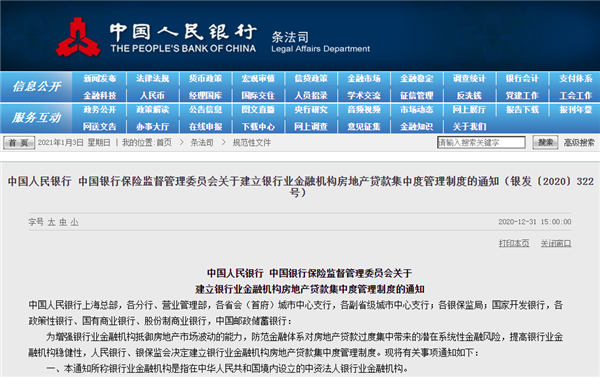Go to 办事大厅 page
Image resolution: width=600 pixels, height=377 pixels.
[153, 127]
